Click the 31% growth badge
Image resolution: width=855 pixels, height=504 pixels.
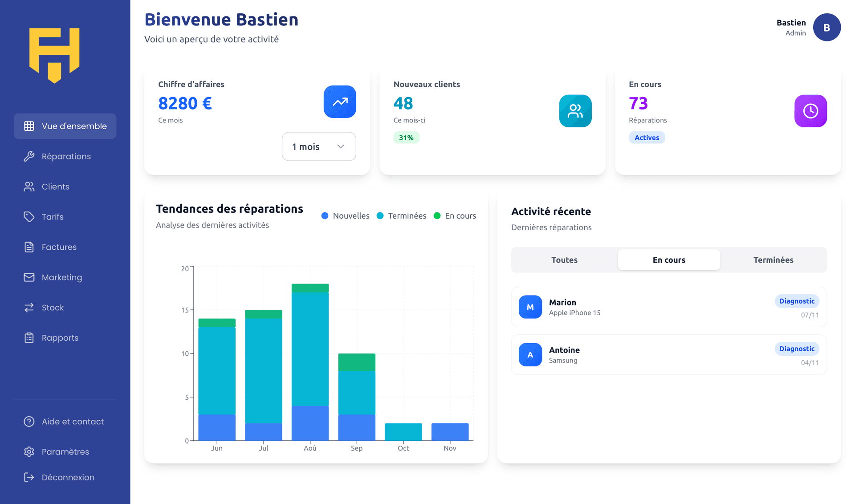click(x=406, y=138)
